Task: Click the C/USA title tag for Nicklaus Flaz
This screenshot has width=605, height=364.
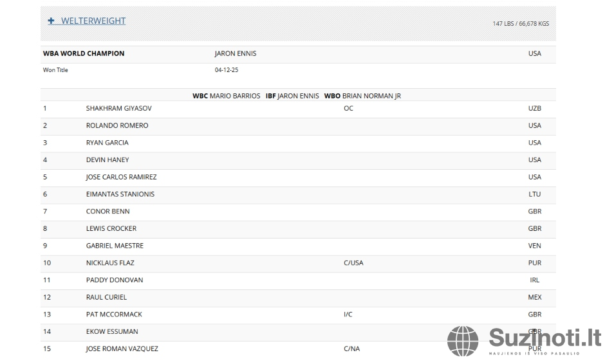Action: pyautogui.click(x=353, y=263)
